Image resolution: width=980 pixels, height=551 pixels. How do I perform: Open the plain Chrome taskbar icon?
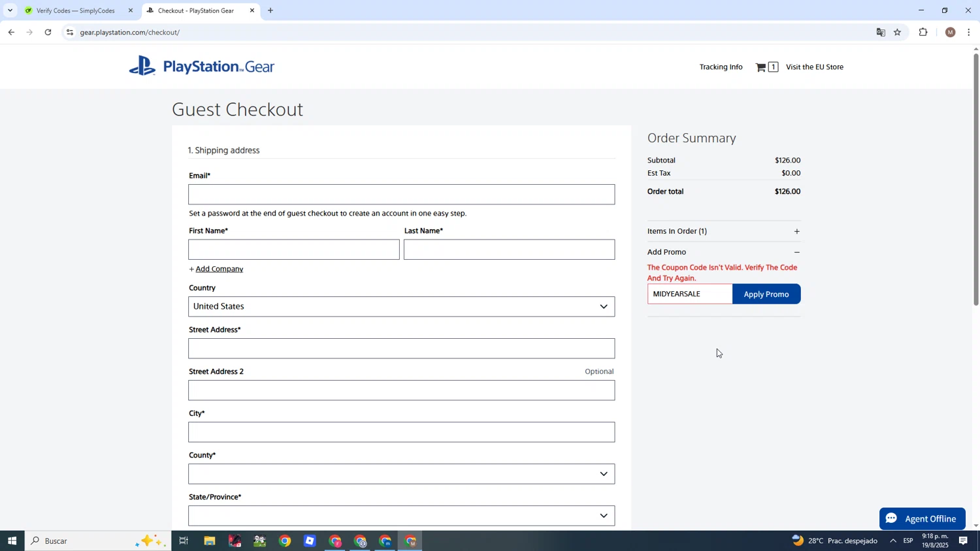pos(285,541)
